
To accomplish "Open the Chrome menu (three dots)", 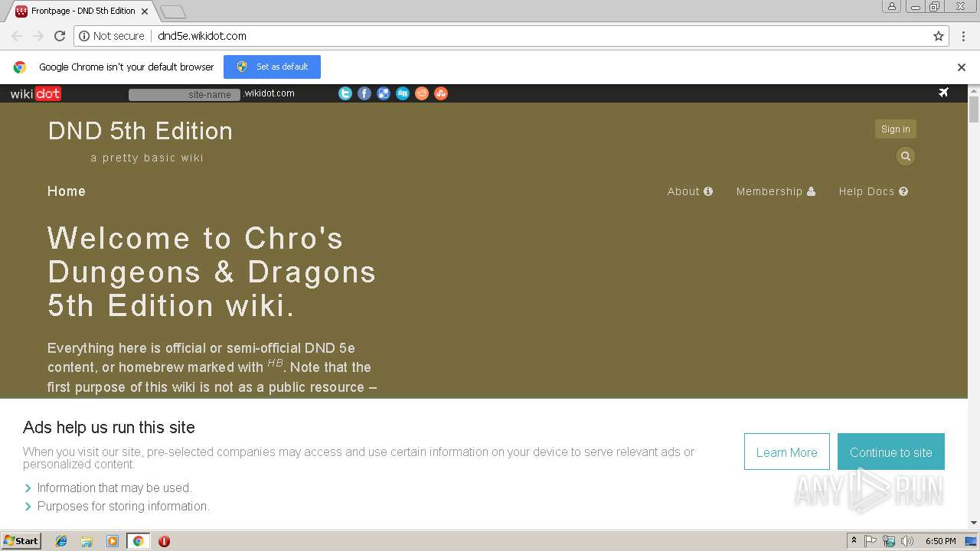I will (964, 36).
